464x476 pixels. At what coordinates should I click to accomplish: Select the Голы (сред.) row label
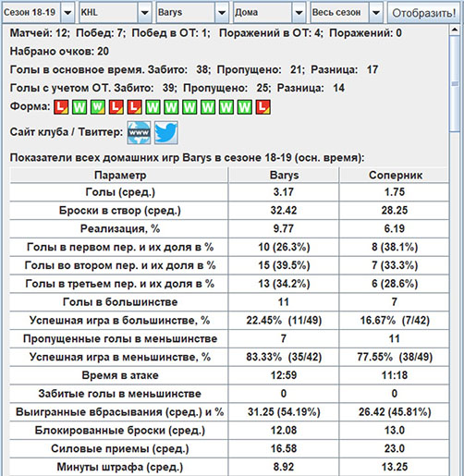pos(120,192)
